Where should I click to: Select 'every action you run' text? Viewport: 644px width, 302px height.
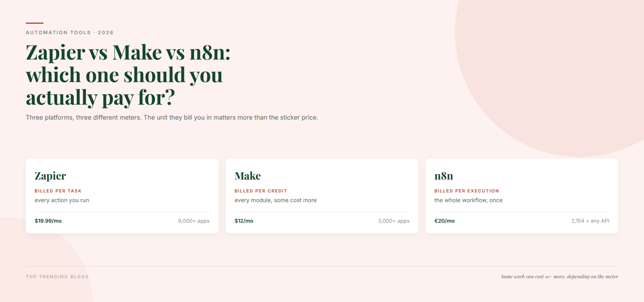[x=62, y=200]
